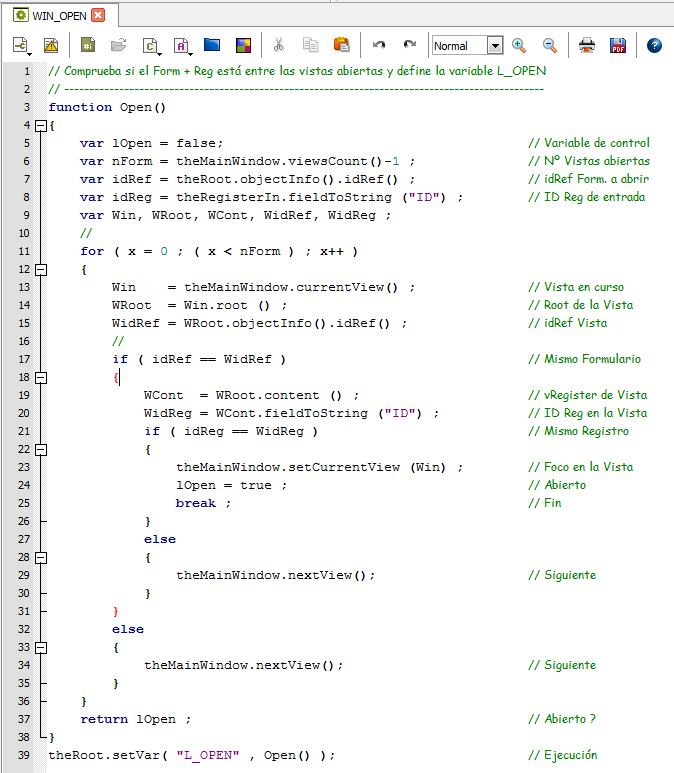
Task: Click the open folder toolbar icon
Action: tap(119, 45)
